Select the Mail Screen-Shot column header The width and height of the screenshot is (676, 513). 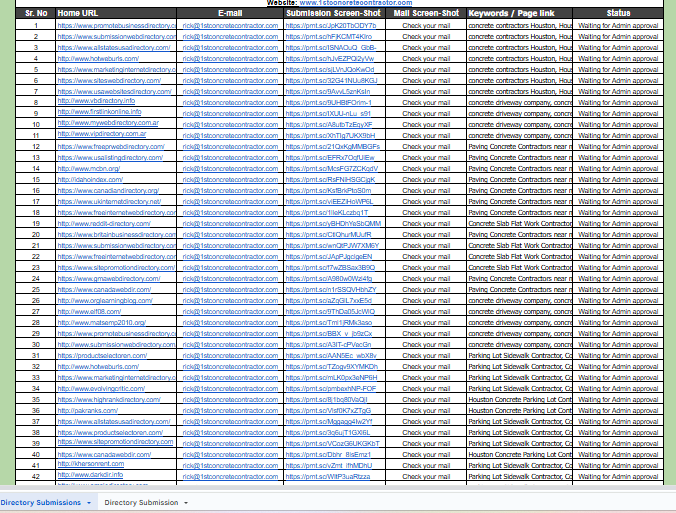pos(426,13)
